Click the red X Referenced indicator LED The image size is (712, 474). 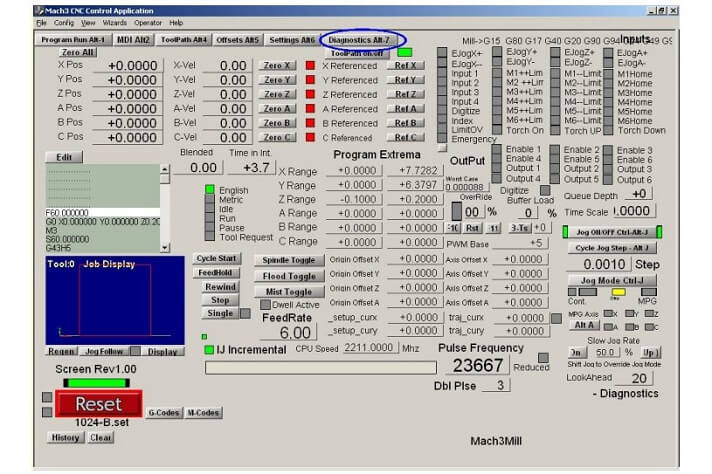click(310, 65)
